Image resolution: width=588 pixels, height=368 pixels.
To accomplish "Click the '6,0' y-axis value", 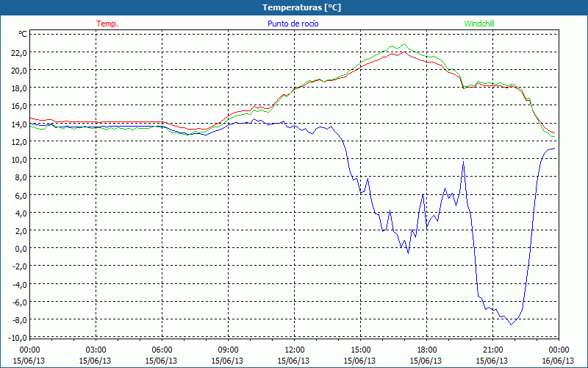I will click(x=21, y=195).
